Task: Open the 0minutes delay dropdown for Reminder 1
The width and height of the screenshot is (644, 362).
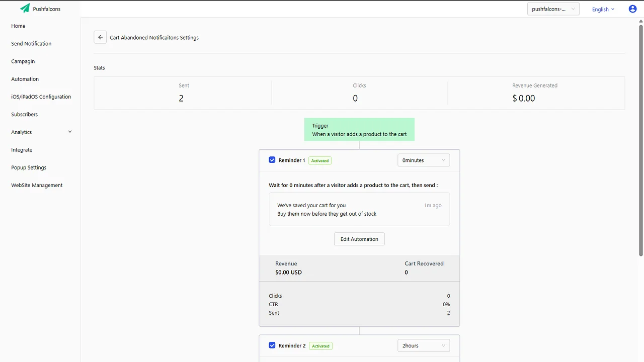Action: [423, 160]
